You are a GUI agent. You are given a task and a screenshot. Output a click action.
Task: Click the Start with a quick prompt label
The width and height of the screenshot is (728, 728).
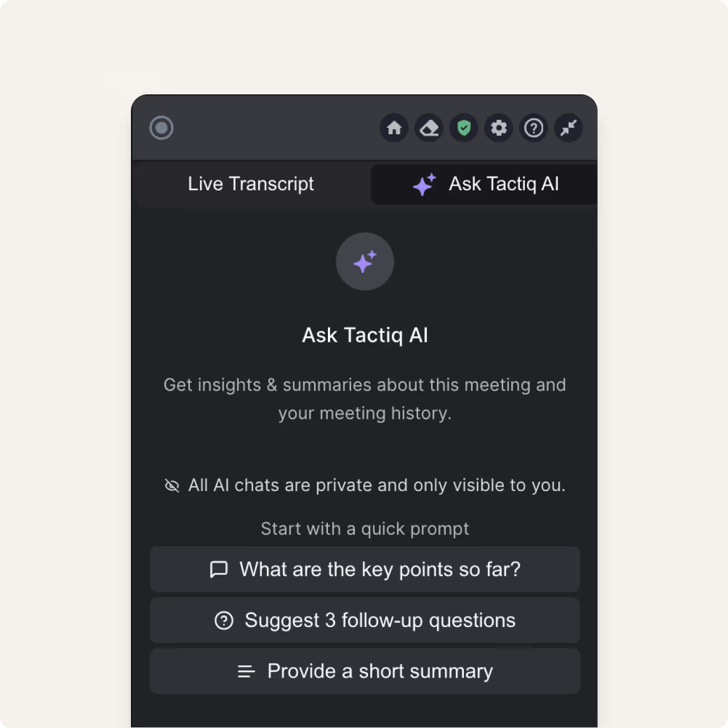click(365, 529)
